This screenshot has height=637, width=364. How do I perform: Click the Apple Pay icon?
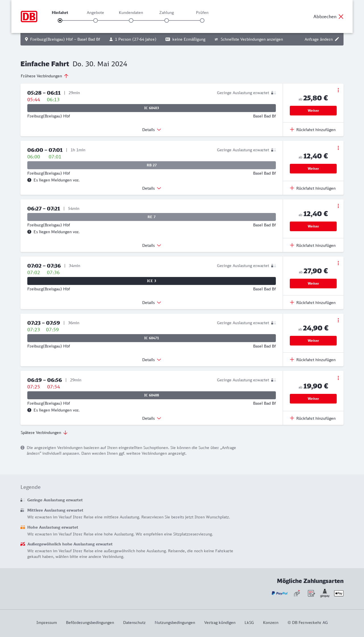click(339, 593)
